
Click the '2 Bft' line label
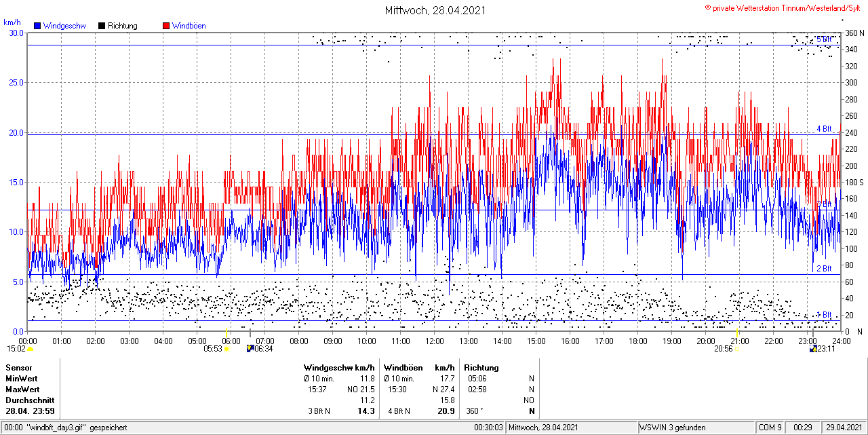pyautogui.click(x=824, y=269)
